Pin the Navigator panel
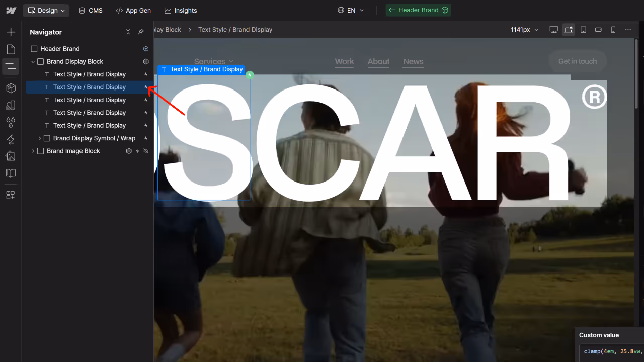644x362 pixels. click(141, 32)
